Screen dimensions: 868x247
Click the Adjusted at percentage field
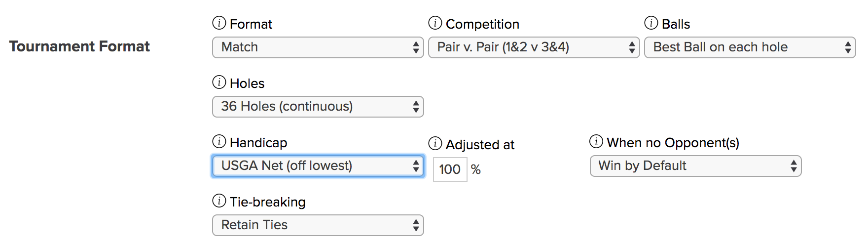click(450, 169)
